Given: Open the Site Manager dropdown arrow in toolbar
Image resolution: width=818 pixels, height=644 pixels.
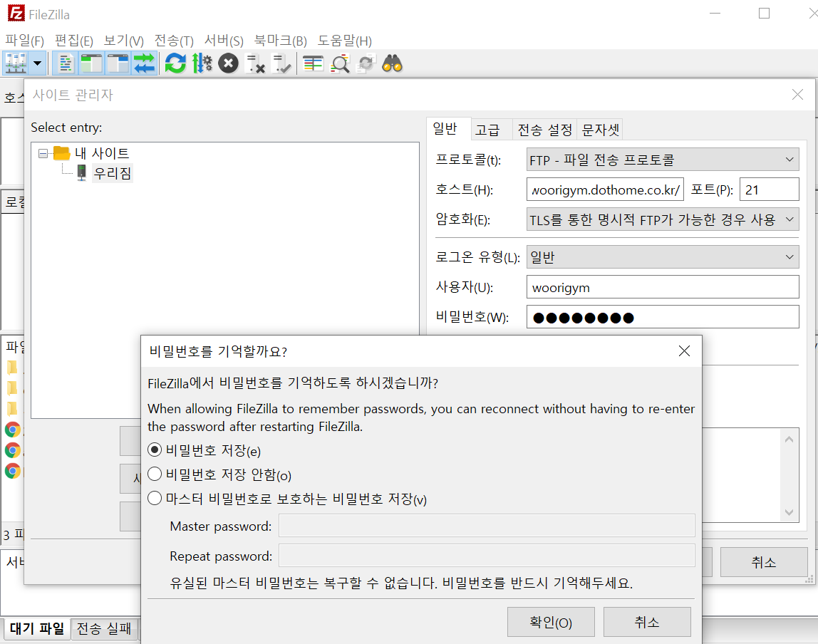Looking at the screenshot, I should (38, 63).
